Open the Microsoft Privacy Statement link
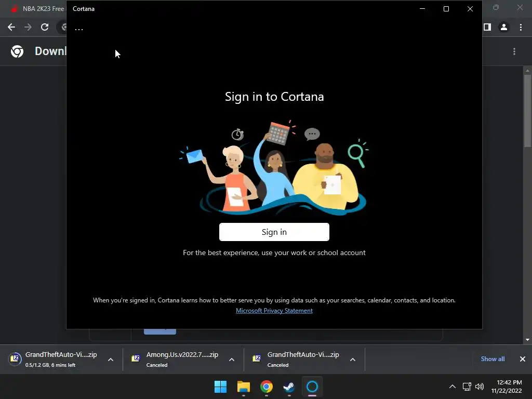Image resolution: width=532 pixels, height=399 pixels. (274, 311)
